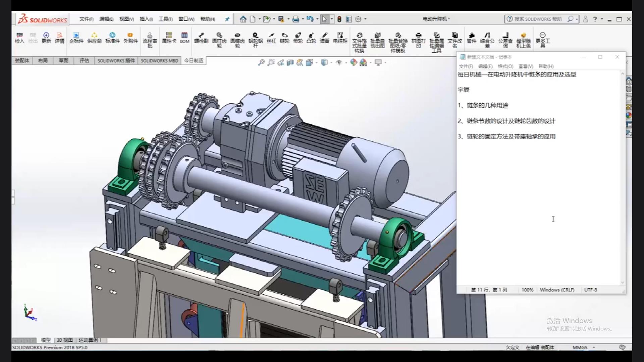Open the 蜗轮蜗杆 worm gear tool

(255, 40)
